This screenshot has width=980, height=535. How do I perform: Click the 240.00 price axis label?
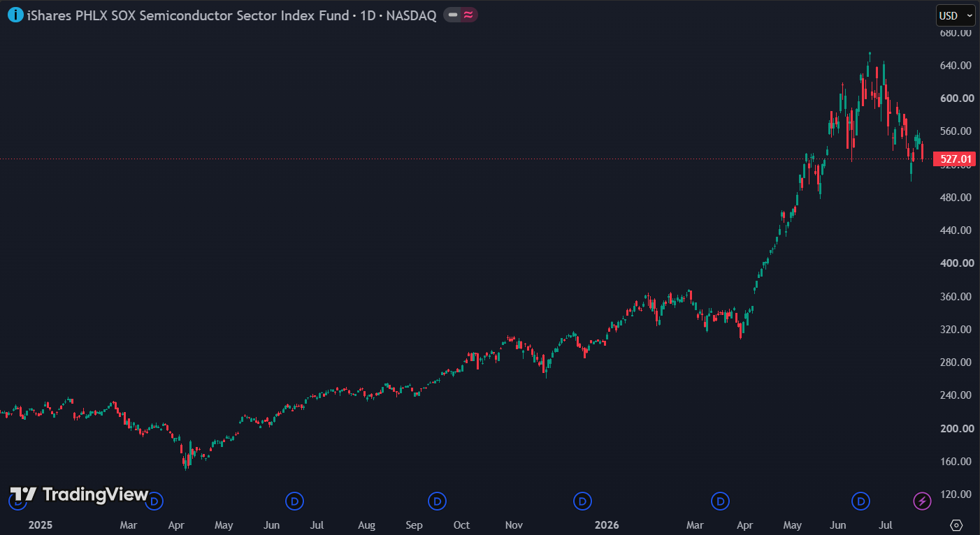(x=956, y=395)
